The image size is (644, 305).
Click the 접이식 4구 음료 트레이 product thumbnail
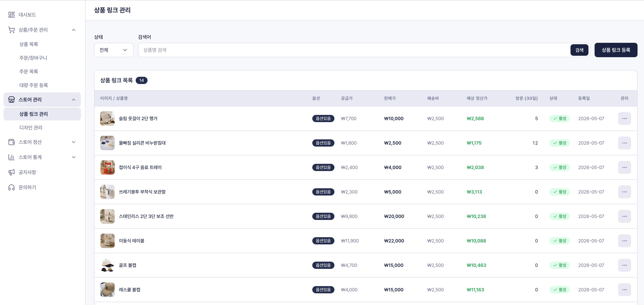click(107, 167)
